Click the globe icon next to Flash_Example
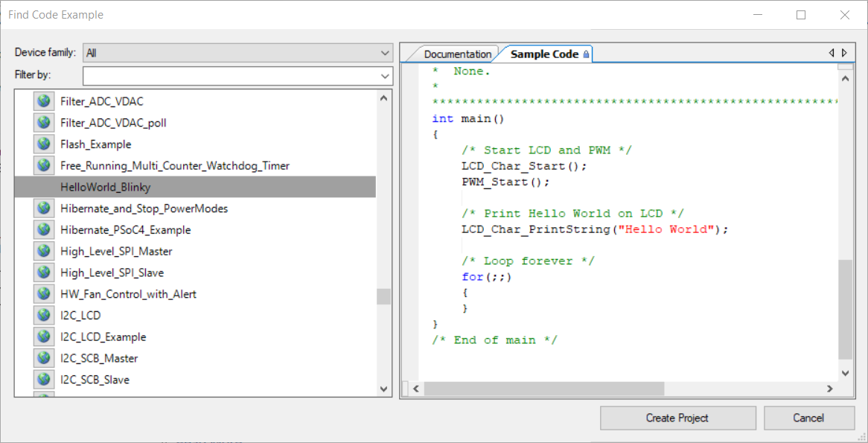This screenshot has height=443, width=868. [43, 144]
